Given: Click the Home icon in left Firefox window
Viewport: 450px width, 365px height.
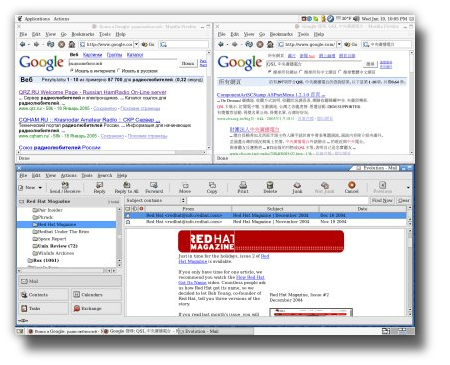Looking at the screenshot, I should (72, 44).
